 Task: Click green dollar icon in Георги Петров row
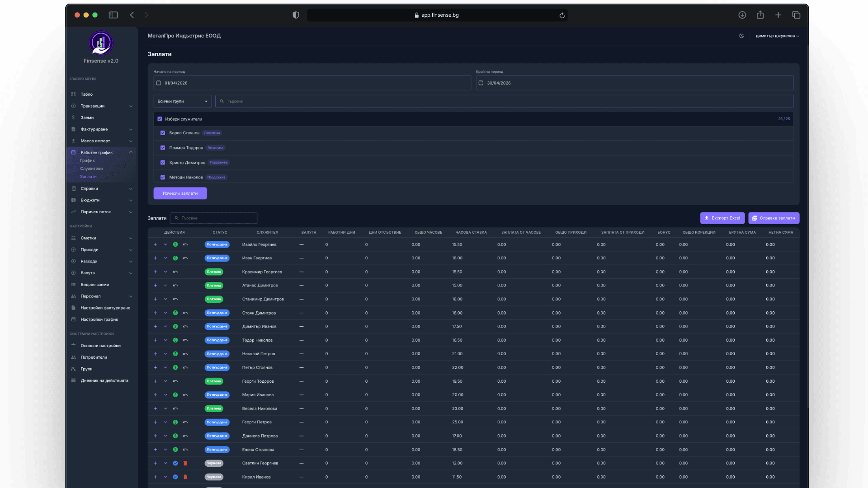[x=175, y=422]
